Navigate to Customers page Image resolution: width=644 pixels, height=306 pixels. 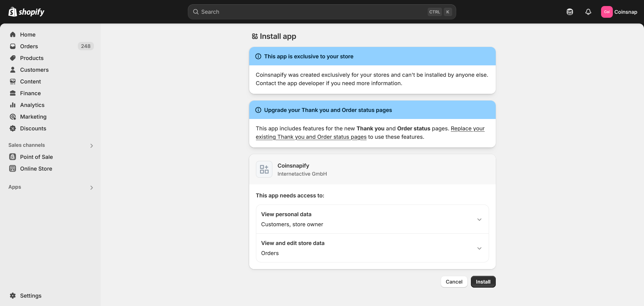click(x=34, y=70)
